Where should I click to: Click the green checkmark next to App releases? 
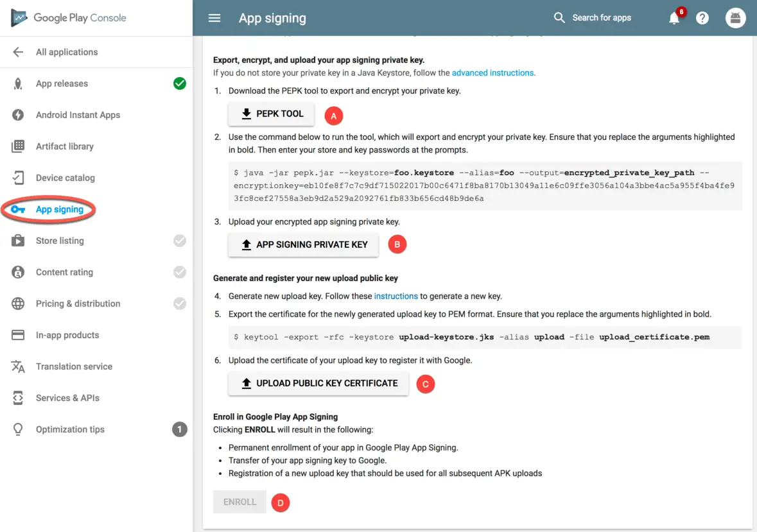(180, 83)
